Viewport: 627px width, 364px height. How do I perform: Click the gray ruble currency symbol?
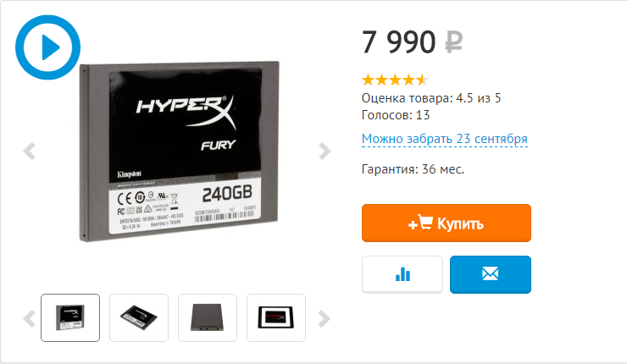pyautogui.click(x=454, y=42)
